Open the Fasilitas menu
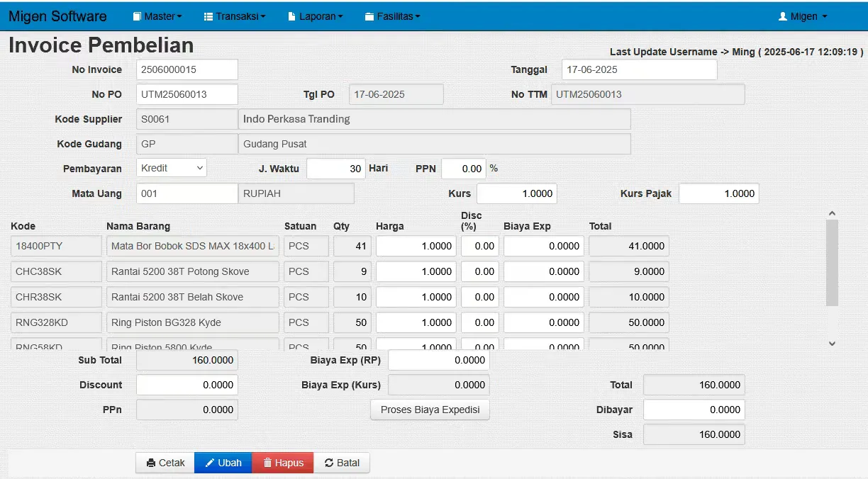 click(392, 16)
